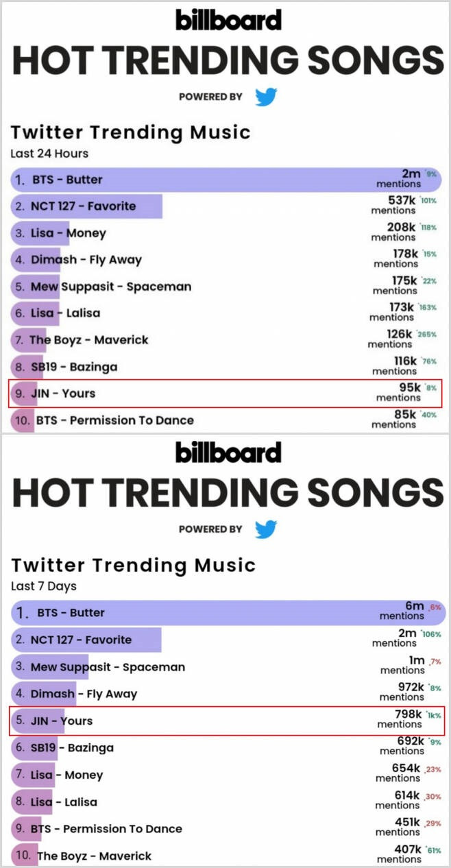
Task: Click the top billboard logo
Action: (x=228, y=19)
